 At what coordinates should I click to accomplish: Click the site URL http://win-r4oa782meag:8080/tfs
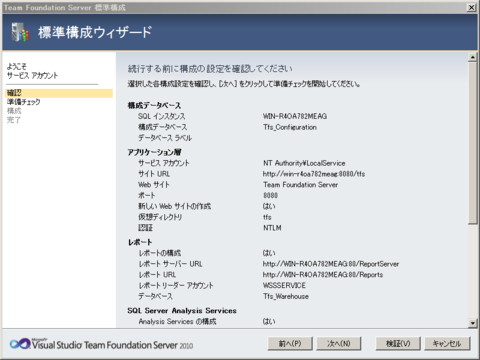(314, 174)
